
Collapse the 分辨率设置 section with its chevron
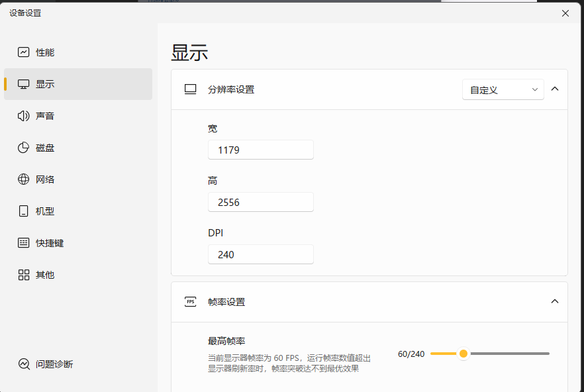point(555,89)
